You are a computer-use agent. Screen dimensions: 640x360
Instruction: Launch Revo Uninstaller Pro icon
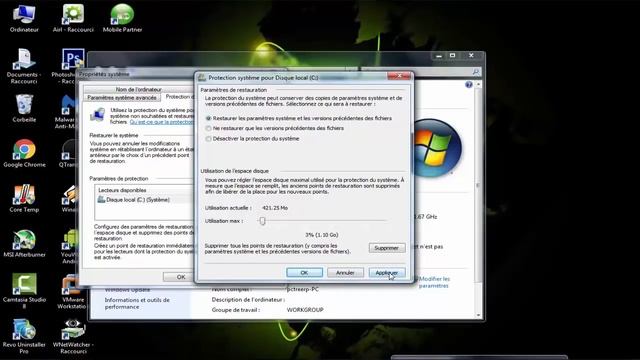[24, 336]
